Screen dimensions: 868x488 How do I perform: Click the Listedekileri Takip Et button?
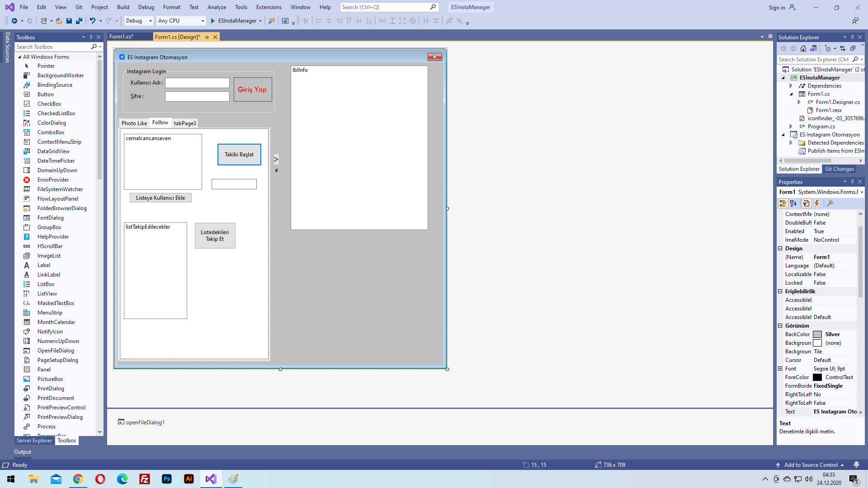215,235
